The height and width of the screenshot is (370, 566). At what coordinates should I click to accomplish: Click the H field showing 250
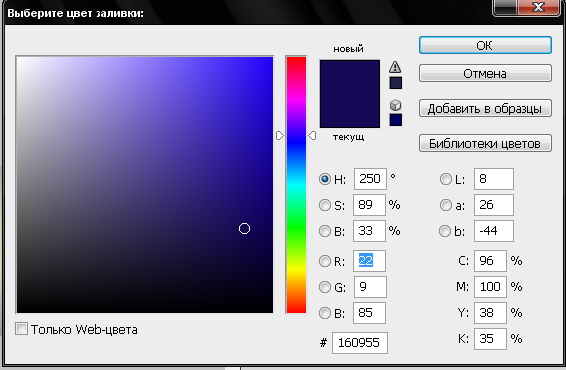pos(370,179)
